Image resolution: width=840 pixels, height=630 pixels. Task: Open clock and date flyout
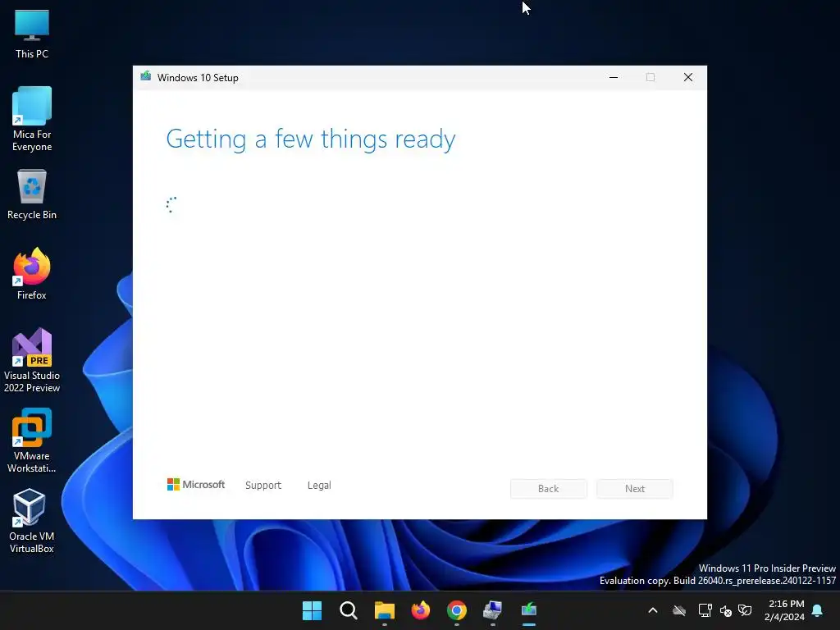click(x=784, y=610)
